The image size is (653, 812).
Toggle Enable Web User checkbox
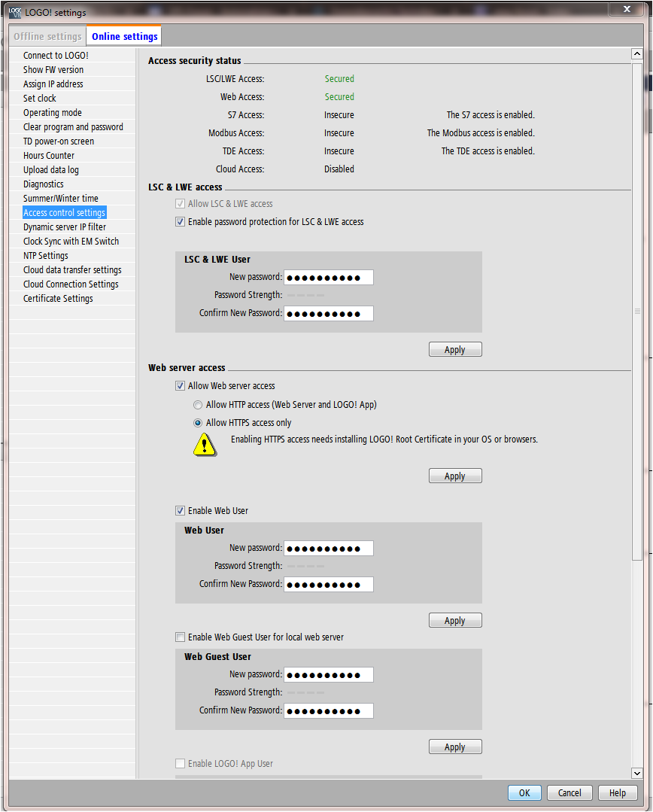click(180, 511)
